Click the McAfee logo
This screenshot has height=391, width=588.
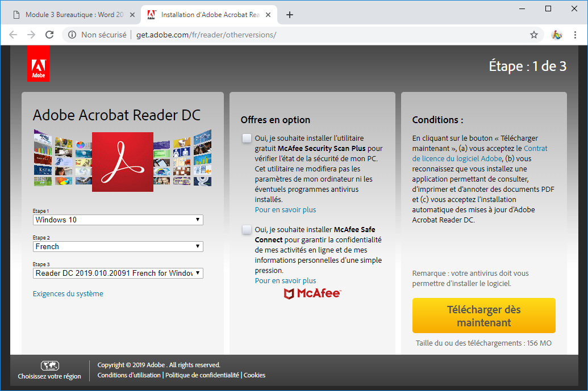click(x=312, y=293)
